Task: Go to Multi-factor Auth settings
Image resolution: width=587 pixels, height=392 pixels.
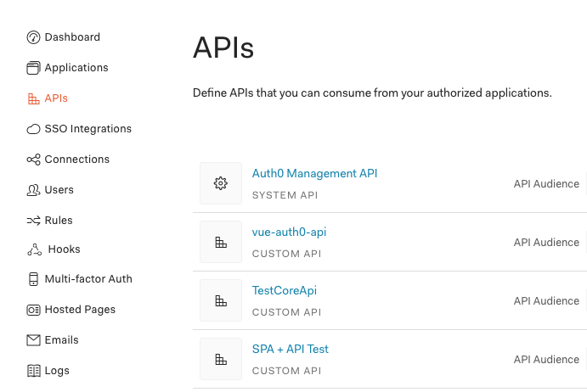Action: tap(88, 279)
